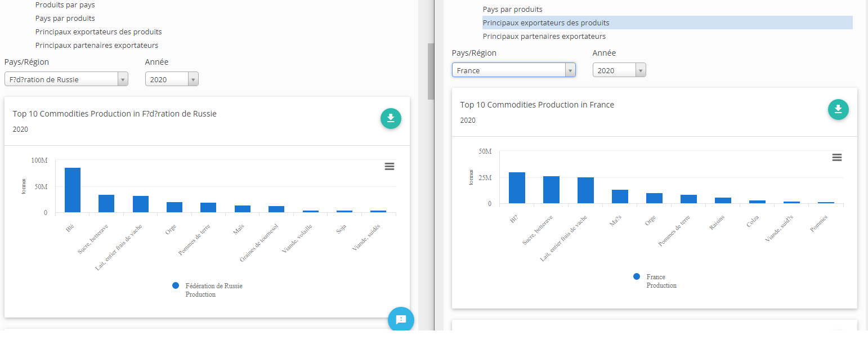
Task: Download the Russia production chart
Action: coord(391,118)
